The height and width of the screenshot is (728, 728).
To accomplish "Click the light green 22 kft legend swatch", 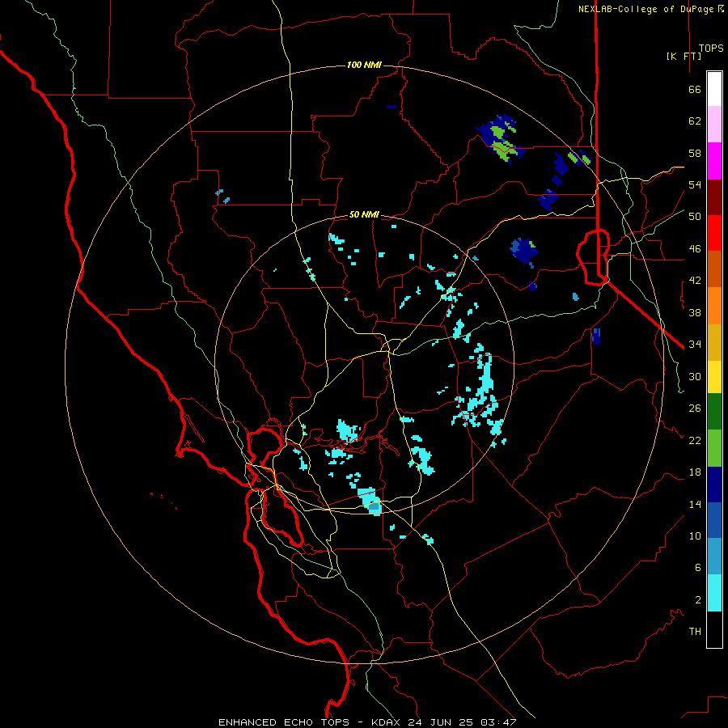I will [x=714, y=448].
